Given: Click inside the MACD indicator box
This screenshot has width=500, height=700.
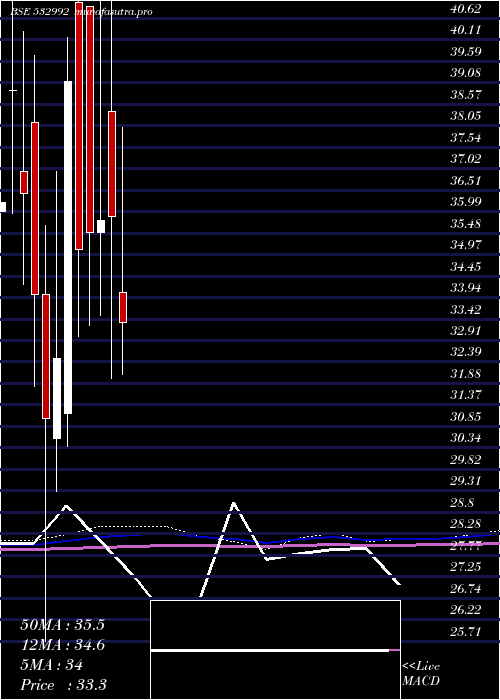Looking at the screenshot, I should 275,650.
